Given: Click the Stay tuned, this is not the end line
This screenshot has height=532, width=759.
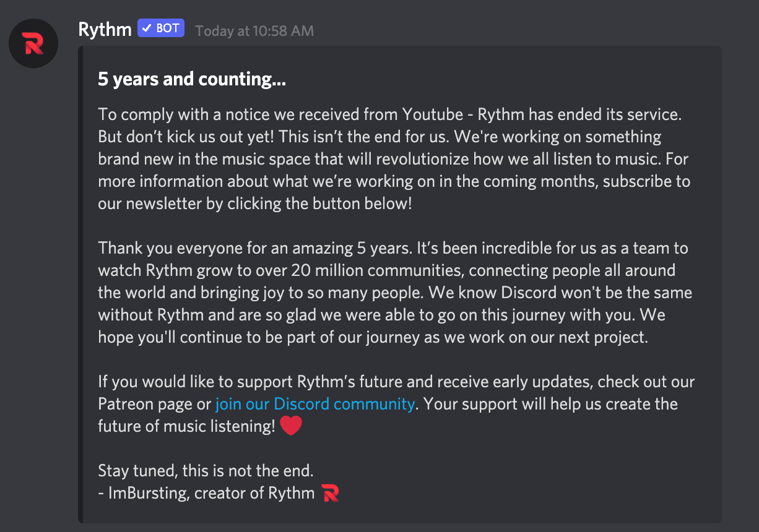Looking at the screenshot, I should pyautogui.click(x=206, y=471).
